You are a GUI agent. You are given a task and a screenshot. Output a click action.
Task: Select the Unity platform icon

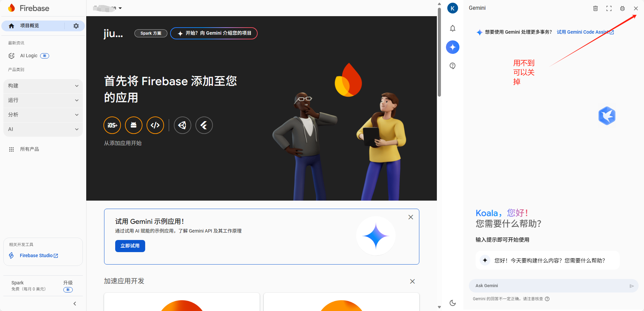(x=183, y=125)
